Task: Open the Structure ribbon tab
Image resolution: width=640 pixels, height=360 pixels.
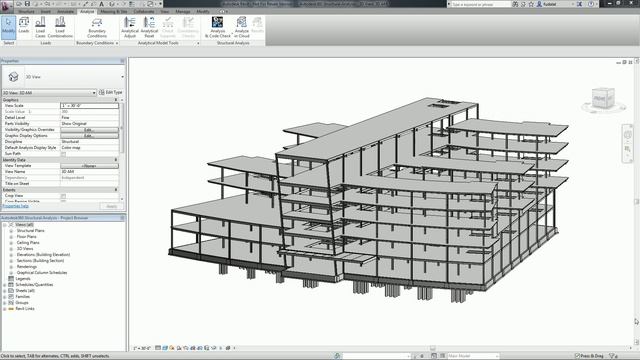Action: [x=27, y=11]
